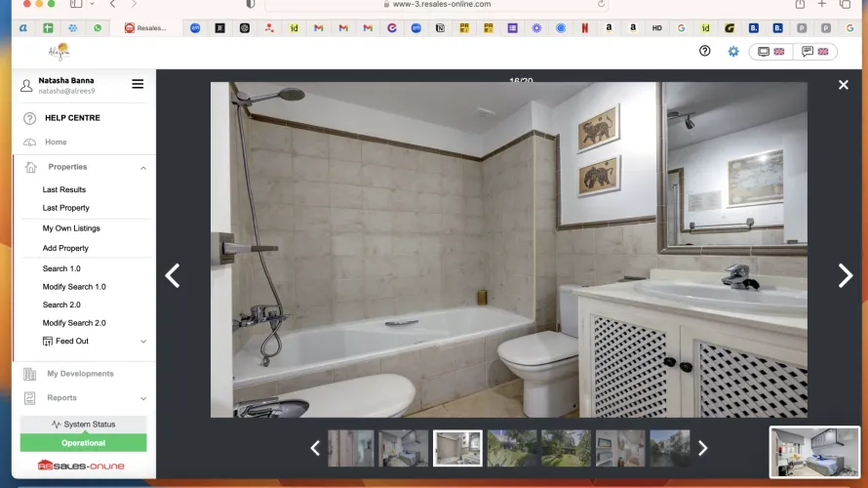
Task: Click the help question mark icon
Action: click(705, 51)
